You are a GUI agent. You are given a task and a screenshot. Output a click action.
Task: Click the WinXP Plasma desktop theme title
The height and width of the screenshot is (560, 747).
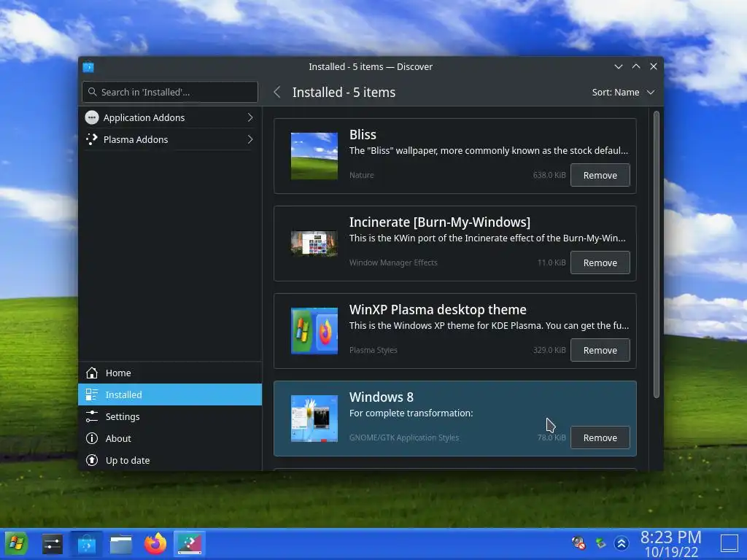(x=438, y=309)
